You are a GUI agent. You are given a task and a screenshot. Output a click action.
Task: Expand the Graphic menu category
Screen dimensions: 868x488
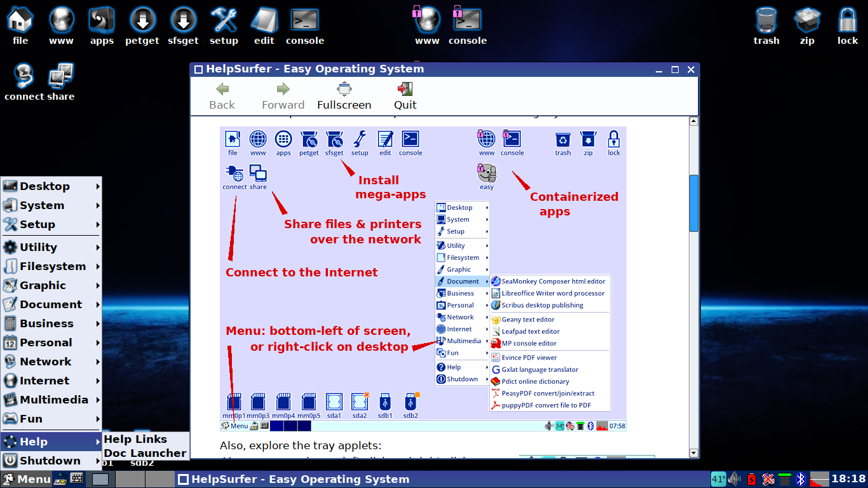[51, 285]
